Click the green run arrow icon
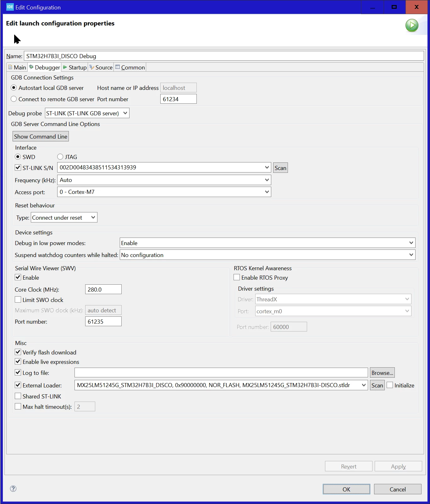Image resolution: width=430 pixels, height=504 pixels. tap(412, 25)
